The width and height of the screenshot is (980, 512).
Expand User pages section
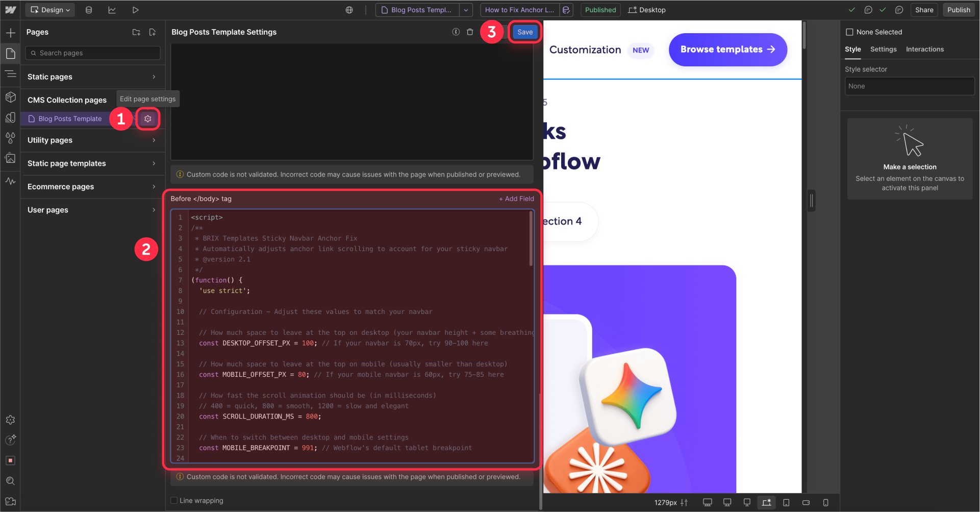tap(92, 210)
